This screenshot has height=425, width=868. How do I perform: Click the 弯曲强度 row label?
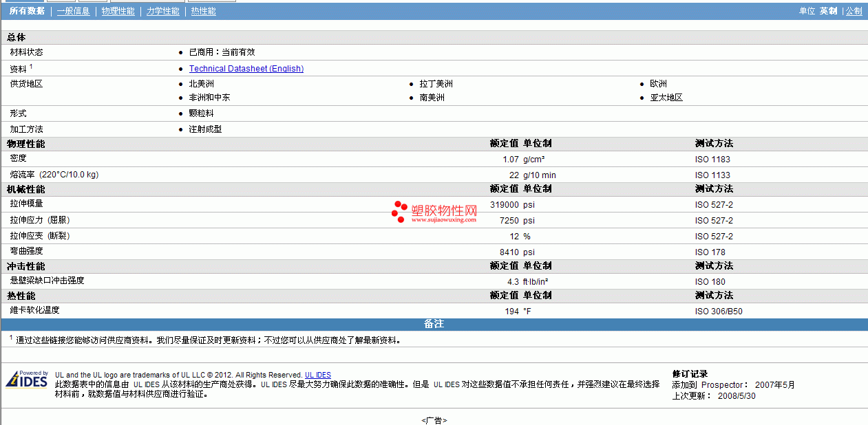point(27,251)
